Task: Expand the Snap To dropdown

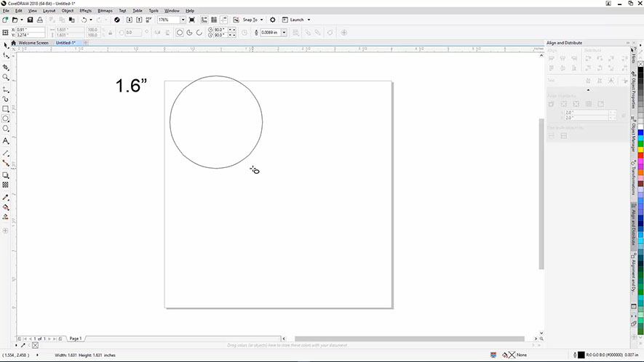Action: pos(263,20)
